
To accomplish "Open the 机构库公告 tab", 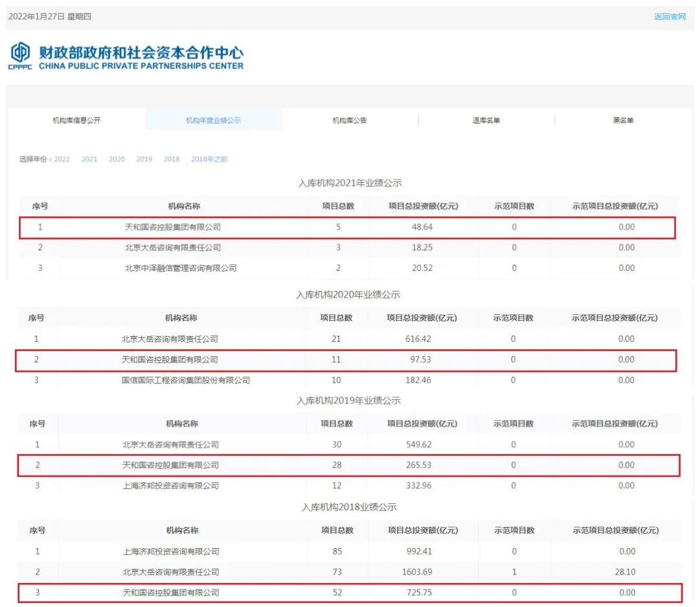I will tap(349, 120).
